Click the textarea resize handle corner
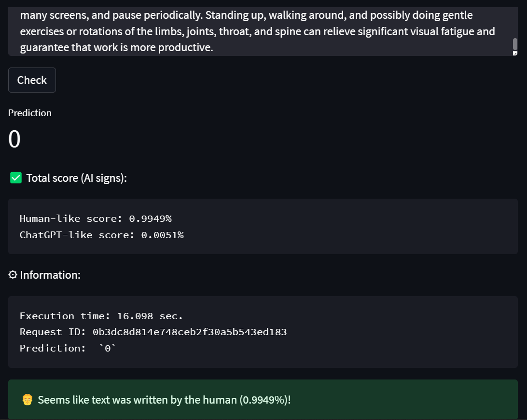 pos(515,54)
